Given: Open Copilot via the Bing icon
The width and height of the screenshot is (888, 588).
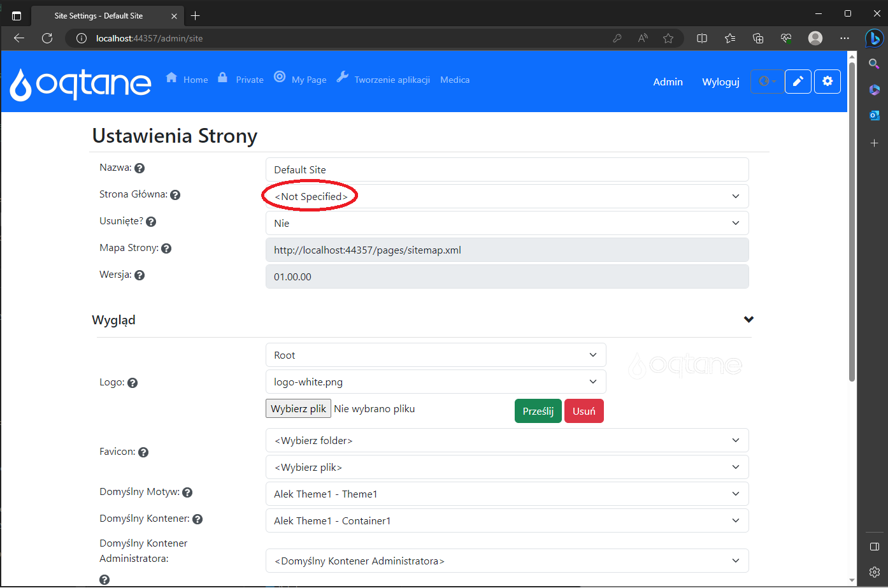Looking at the screenshot, I should pyautogui.click(x=873, y=38).
